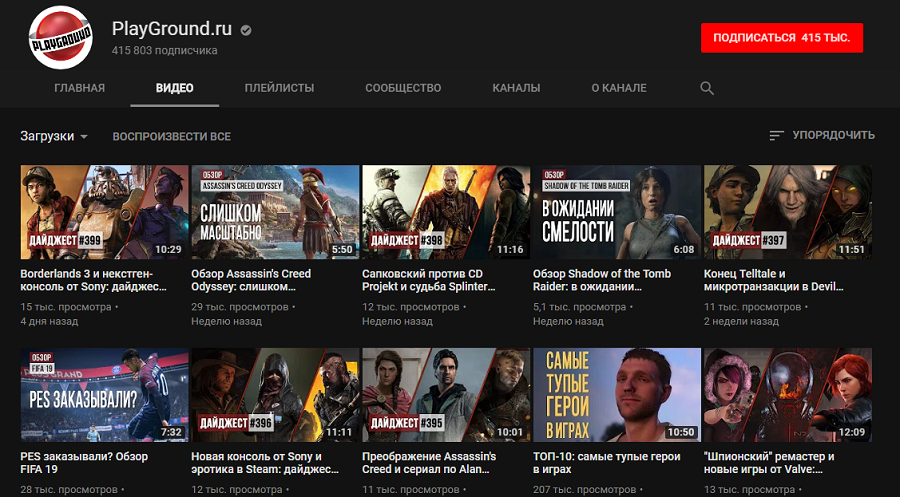The height and width of the screenshot is (497, 900).
Task: Switch to the Главная tab
Action: tap(80, 88)
